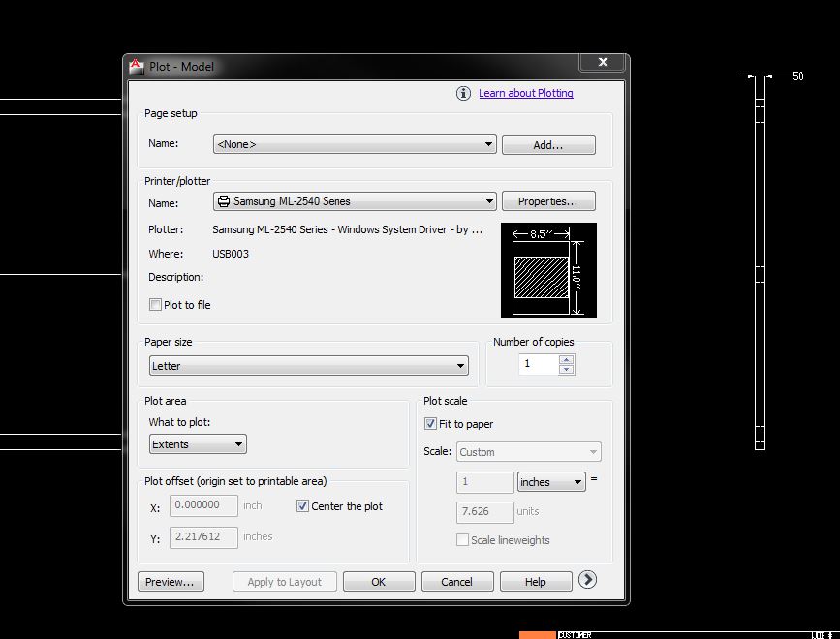
Task: Open the Learn about Plotting link
Action: (525, 93)
